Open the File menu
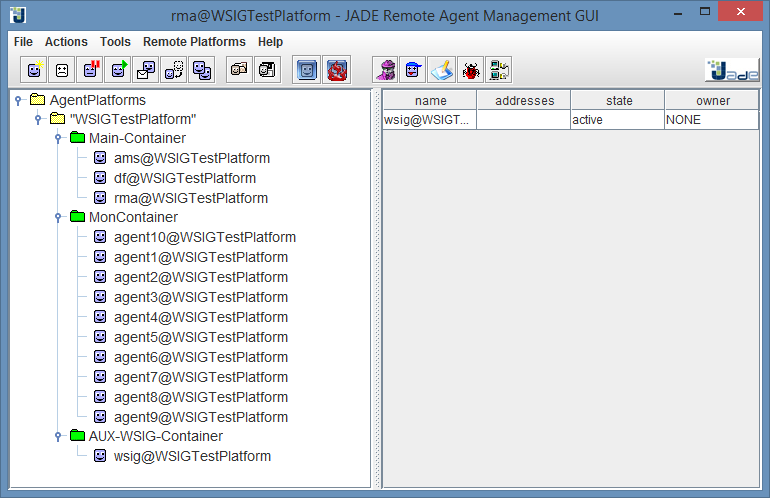770x498 pixels. (23, 42)
